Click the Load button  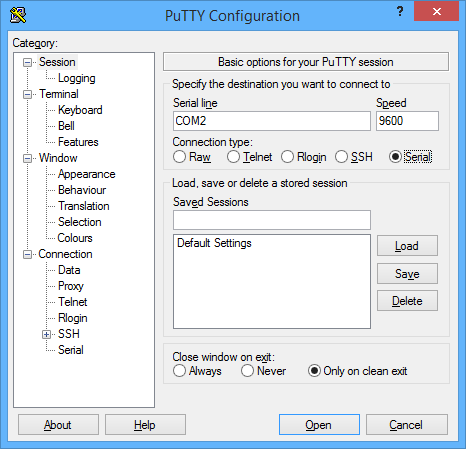[x=407, y=246]
